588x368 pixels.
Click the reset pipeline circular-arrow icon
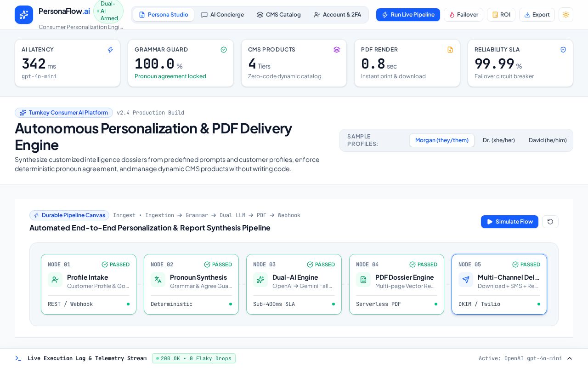550,222
